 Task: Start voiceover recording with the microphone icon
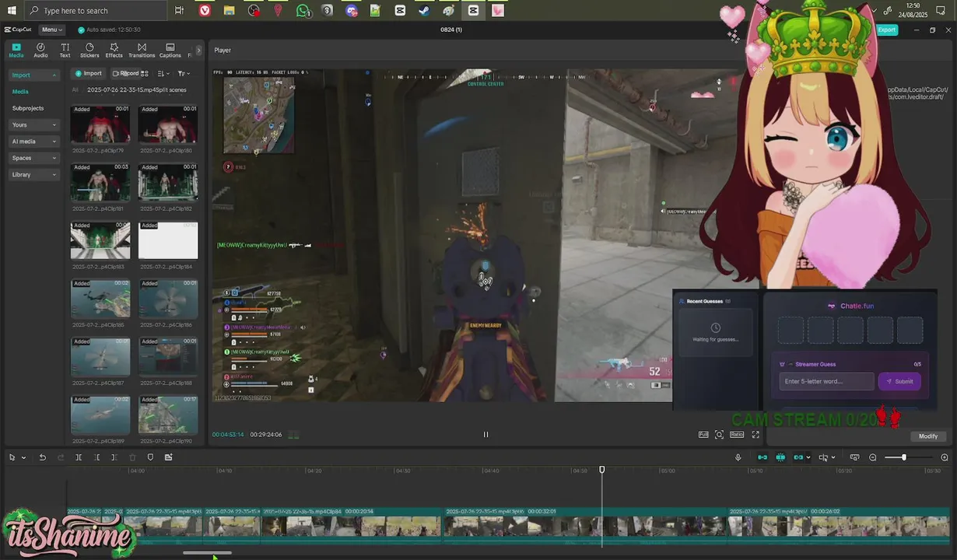coord(738,457)
